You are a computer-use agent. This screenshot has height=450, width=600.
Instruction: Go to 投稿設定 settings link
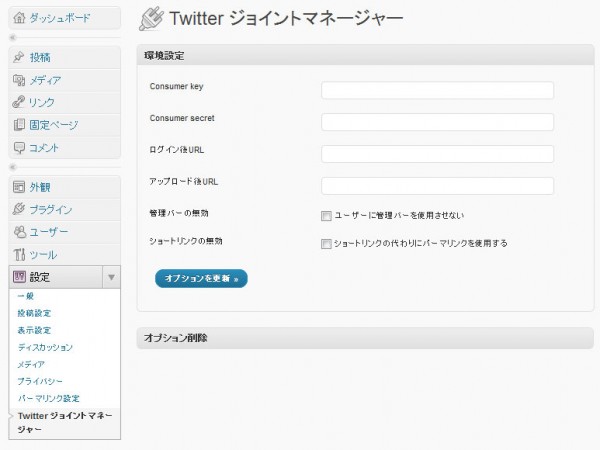click(34, 313)
